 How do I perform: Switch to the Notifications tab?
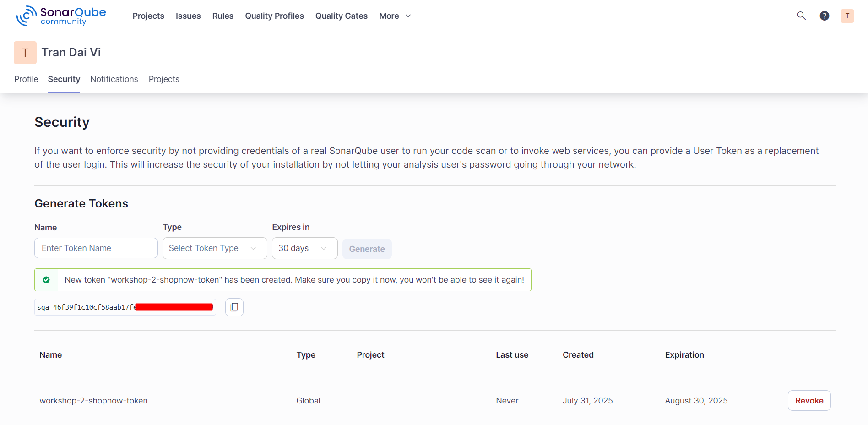114,79
